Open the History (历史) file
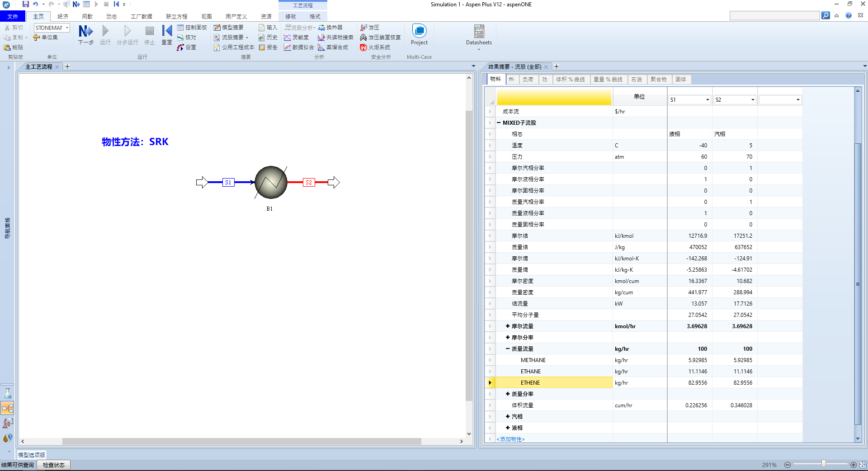The image size is (868, 471). pos(268,38)
